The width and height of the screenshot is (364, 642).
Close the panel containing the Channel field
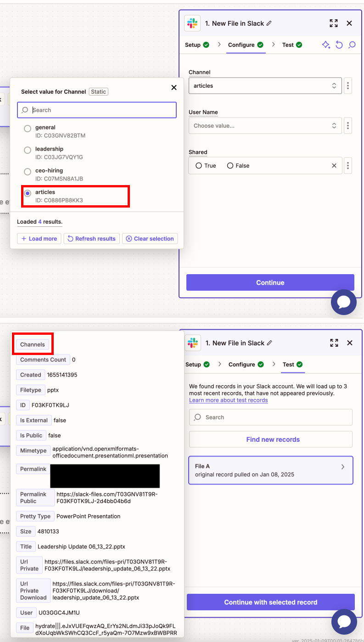coord(349,23)
